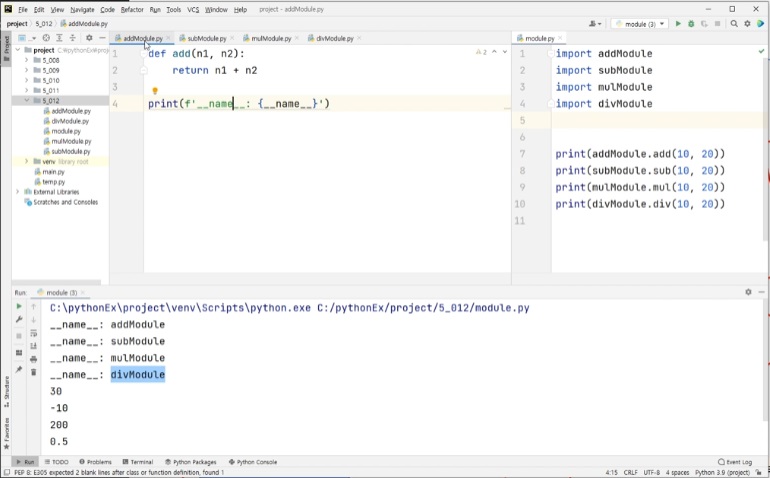
Task: Click CRLF line separator in status bar
Action: tap(631, 473)
